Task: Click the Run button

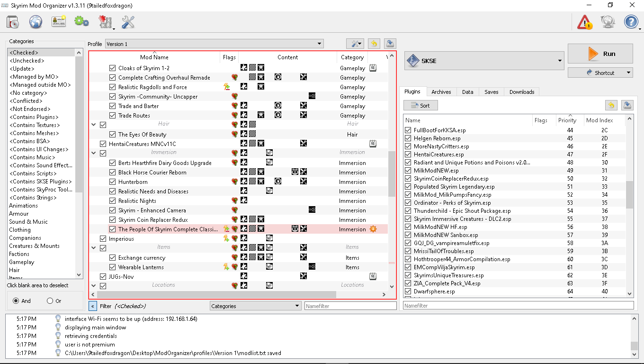Action: point(600,54)
